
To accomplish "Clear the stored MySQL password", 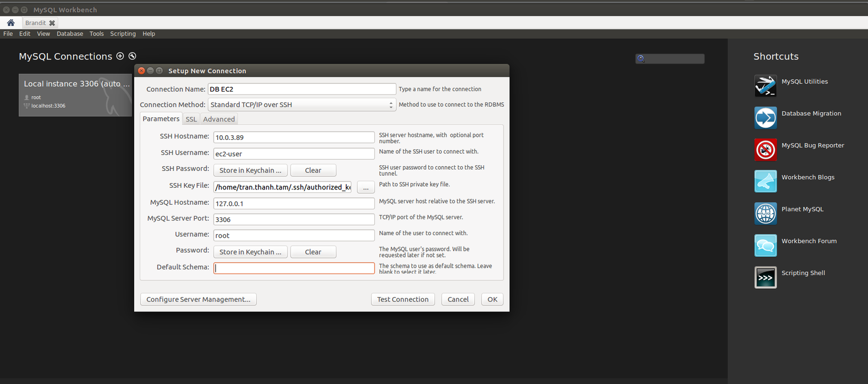I will [313, 252].
